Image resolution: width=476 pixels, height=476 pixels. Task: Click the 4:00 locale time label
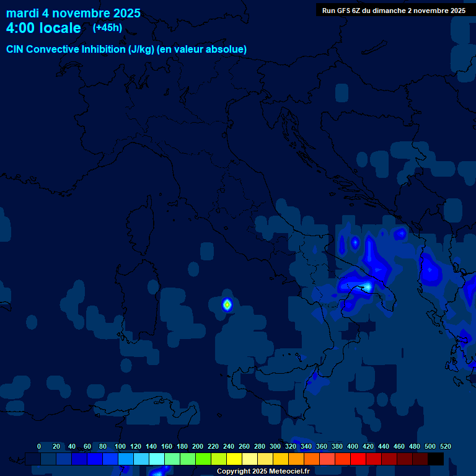tap(43, 28)
